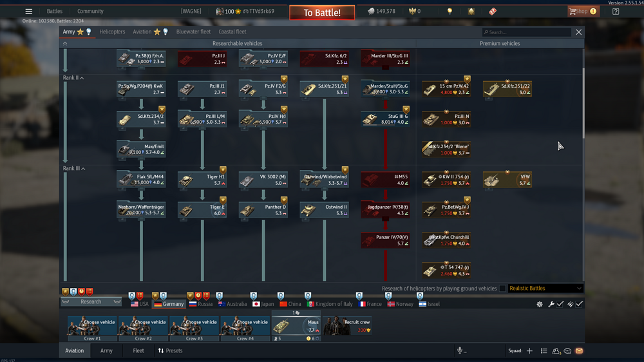The image size is (644, 362).
Task: Open the Max/Emil vehicle group
Action: point(141,149)
